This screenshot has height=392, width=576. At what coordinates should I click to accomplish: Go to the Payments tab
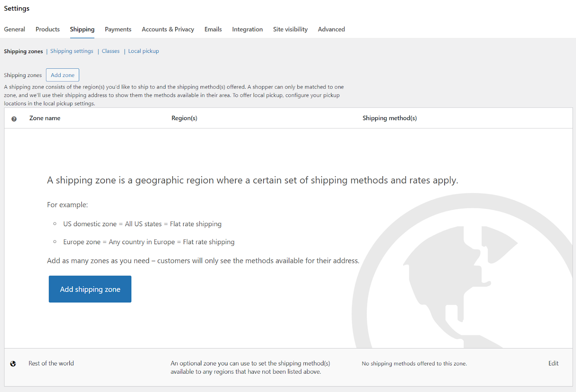point(118,29)
